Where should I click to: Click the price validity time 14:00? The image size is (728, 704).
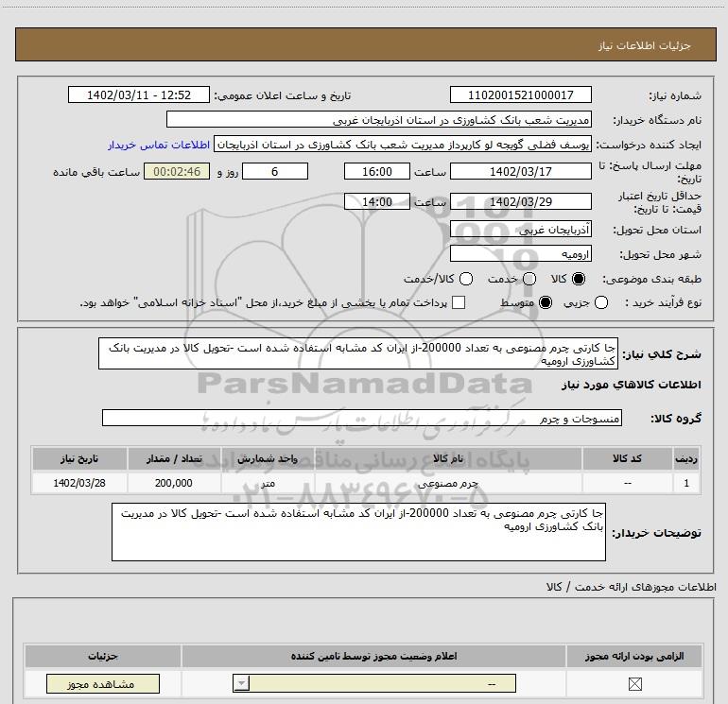coord(377,201)
